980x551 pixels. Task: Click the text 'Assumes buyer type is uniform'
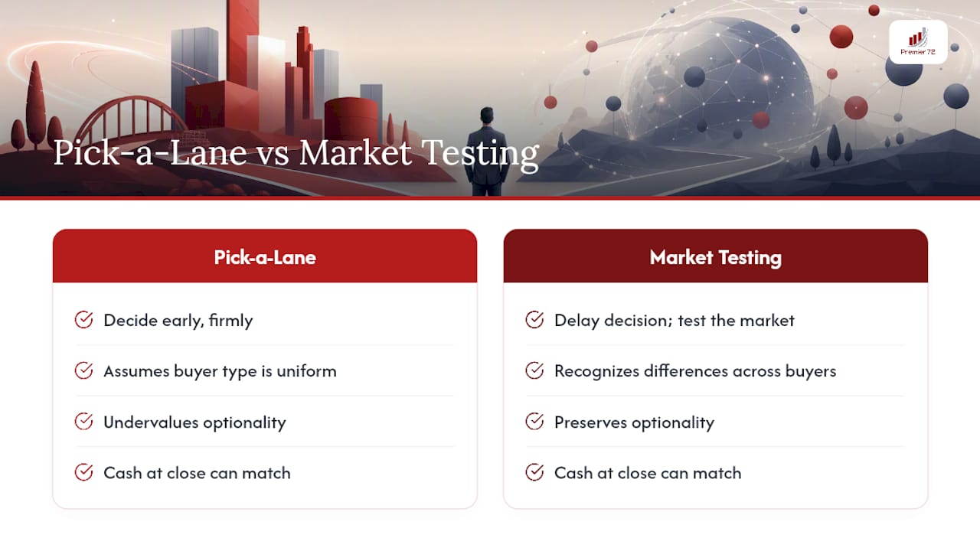[220, 371]
